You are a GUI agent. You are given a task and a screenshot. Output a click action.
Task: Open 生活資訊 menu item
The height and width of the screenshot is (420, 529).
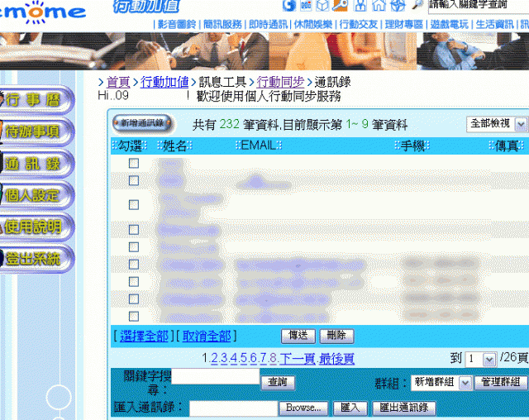coord(495,24)
